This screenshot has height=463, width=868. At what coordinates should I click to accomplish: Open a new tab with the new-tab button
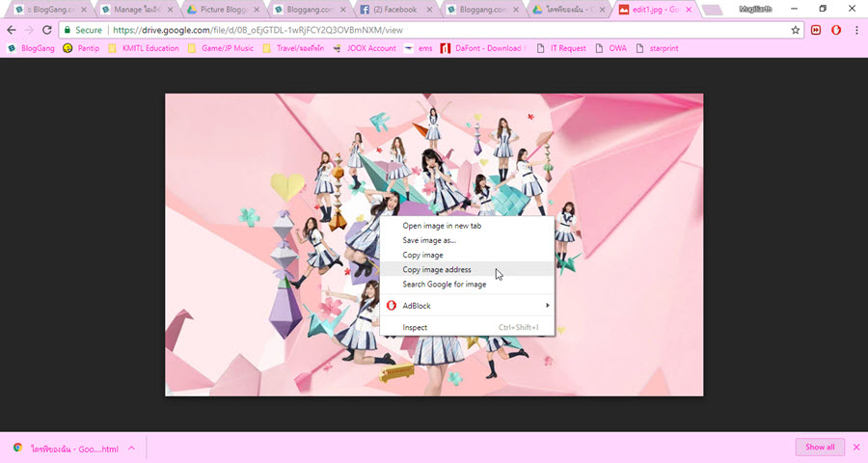(x=712, y=10)
